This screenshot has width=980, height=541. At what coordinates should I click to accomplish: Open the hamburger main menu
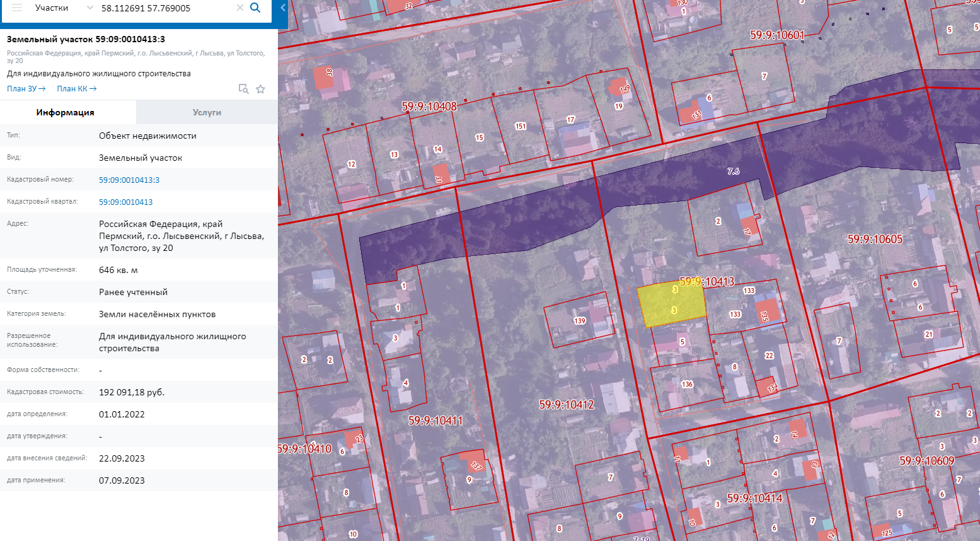pyautogui.click(x=17, y=8)
